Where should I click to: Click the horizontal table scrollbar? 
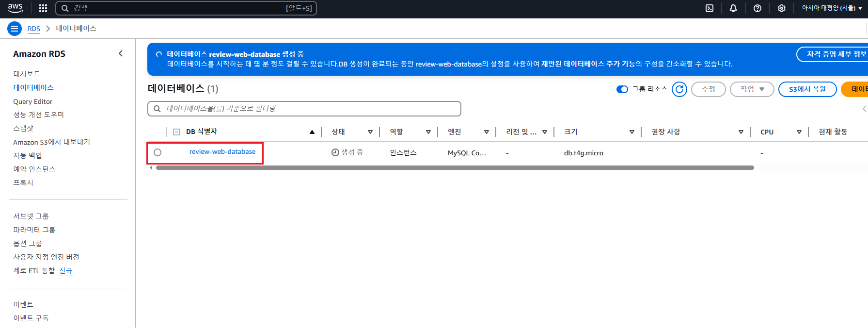click(x=455, y=168)
